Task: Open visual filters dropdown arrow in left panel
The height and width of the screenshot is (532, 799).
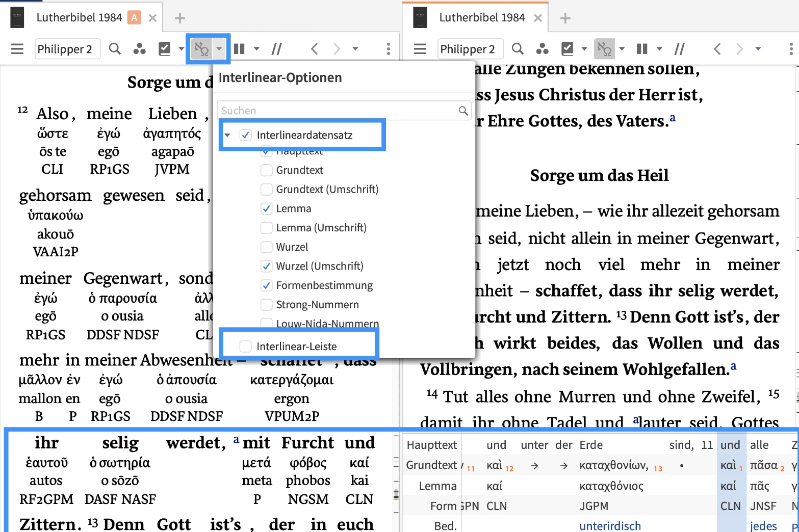Action: [x=181, y=49]
